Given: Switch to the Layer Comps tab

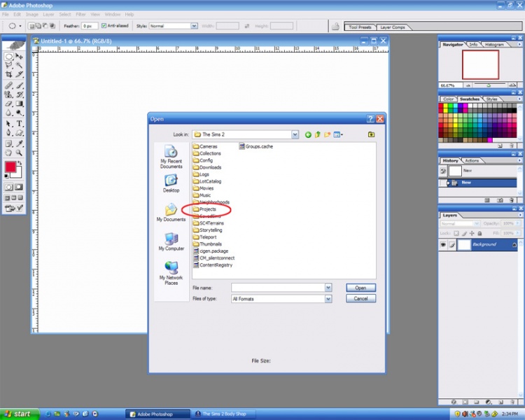Looking at the screenshot, I should (x=393, y=27).
